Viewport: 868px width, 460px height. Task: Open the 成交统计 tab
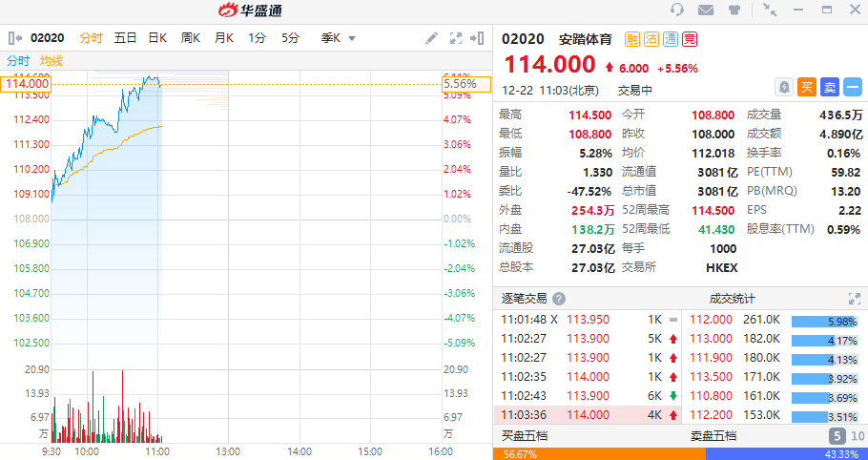[732, 299]
